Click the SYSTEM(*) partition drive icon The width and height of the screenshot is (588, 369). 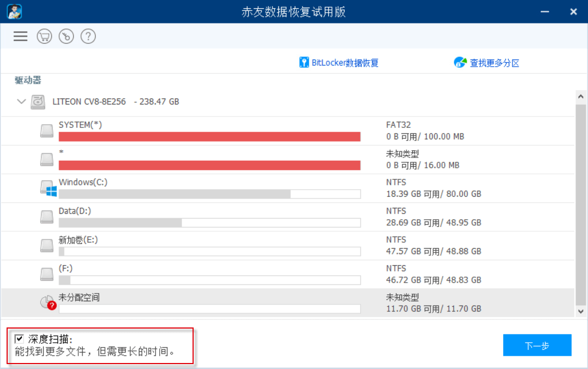(47, 131)
